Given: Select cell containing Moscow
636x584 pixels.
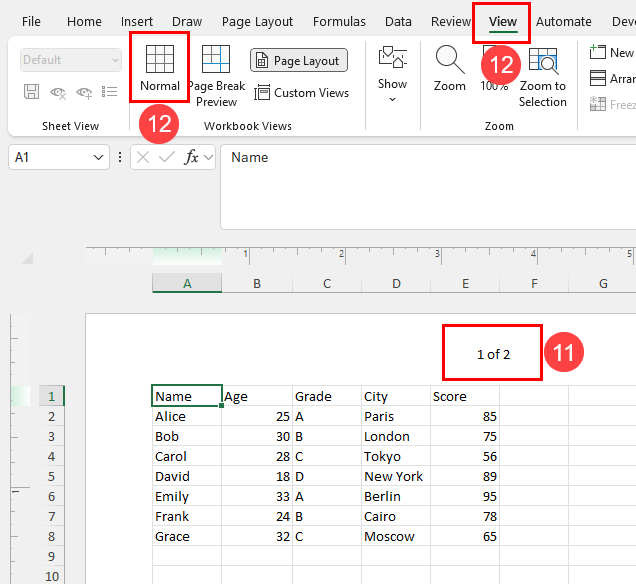Looking at the screenshot, I should (x=396, y=536).
